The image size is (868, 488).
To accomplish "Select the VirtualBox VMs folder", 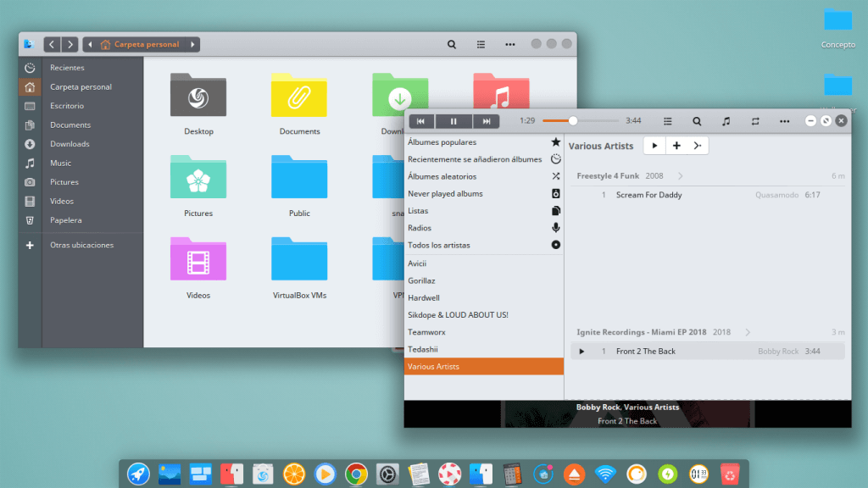I will [299, 269].
